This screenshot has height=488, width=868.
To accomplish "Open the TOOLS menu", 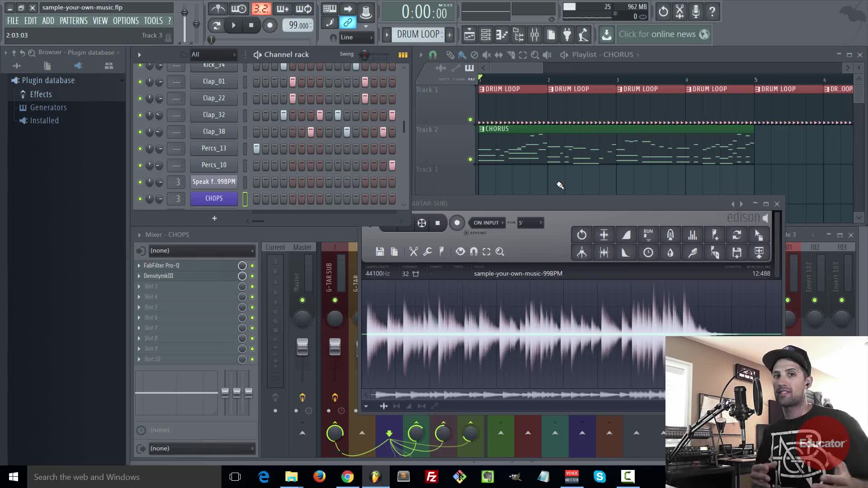I will pos(153,21).
